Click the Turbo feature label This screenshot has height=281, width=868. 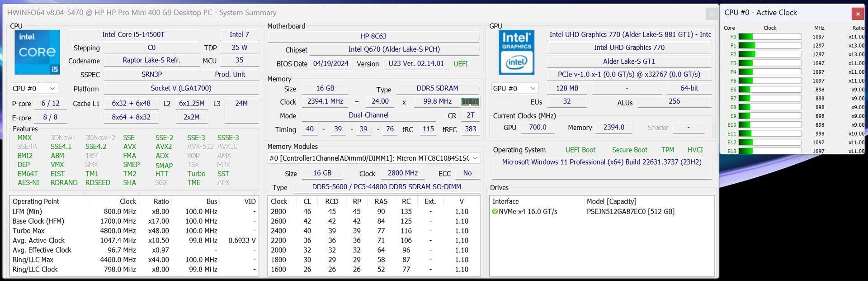(196, 174)
